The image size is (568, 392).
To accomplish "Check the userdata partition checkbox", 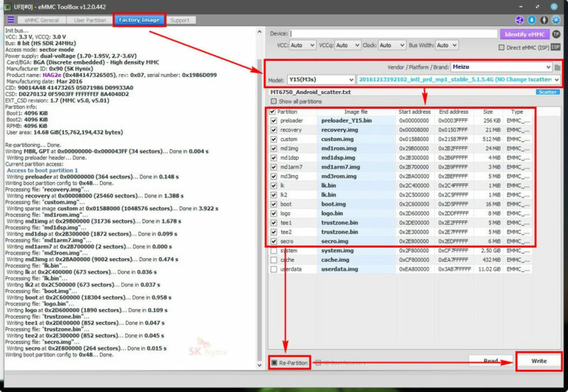I will pos(274,269).
